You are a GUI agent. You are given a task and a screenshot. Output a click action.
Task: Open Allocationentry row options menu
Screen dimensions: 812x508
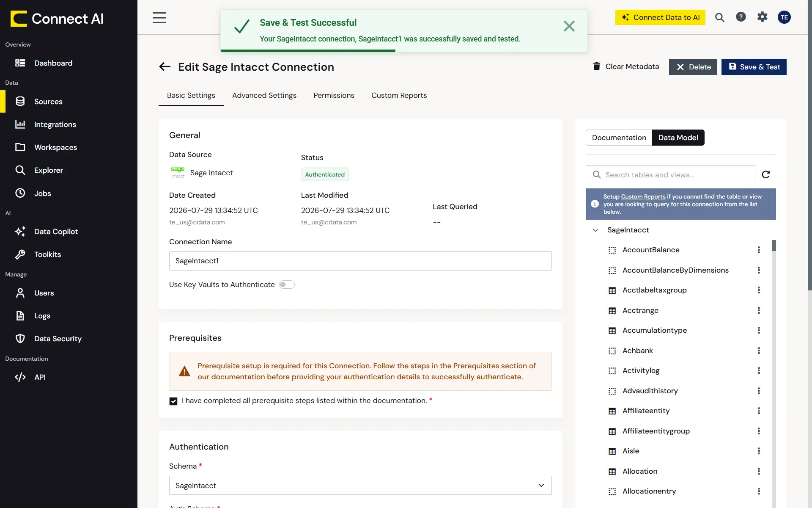759,491
